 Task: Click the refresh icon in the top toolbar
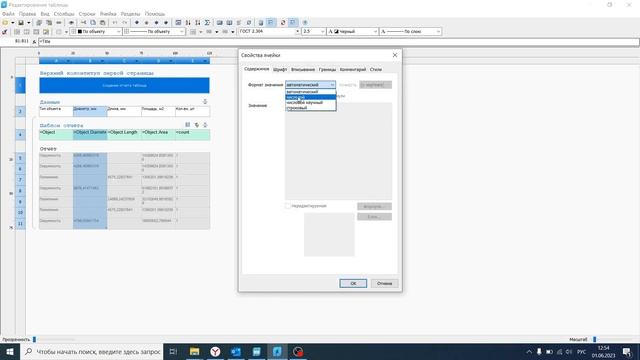282,23
